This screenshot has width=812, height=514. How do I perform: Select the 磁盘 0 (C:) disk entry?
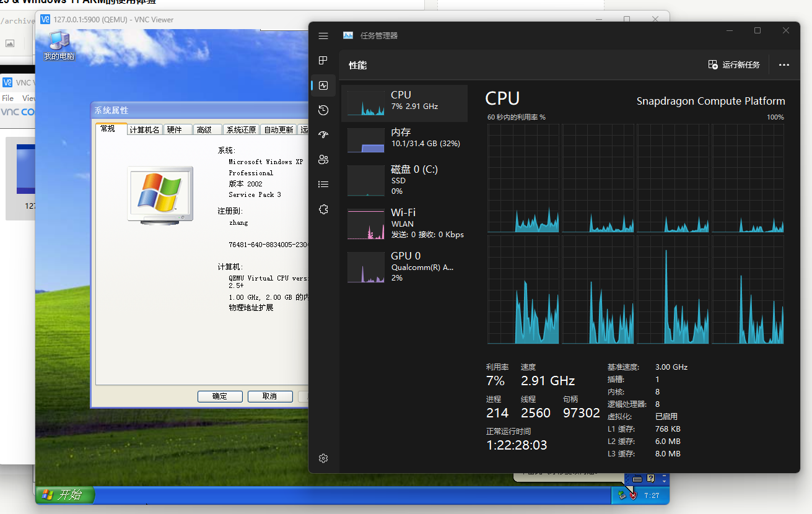(404, 180)
